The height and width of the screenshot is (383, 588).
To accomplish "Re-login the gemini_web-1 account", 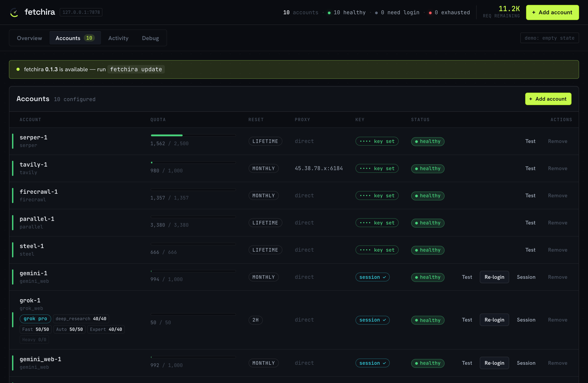I will tap(494, 363).
